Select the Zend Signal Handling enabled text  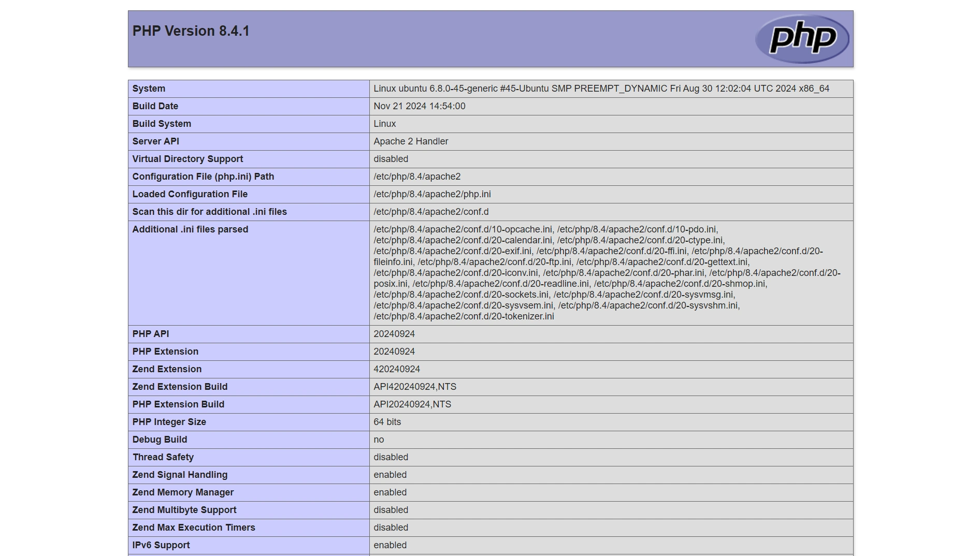pos(390,475)
